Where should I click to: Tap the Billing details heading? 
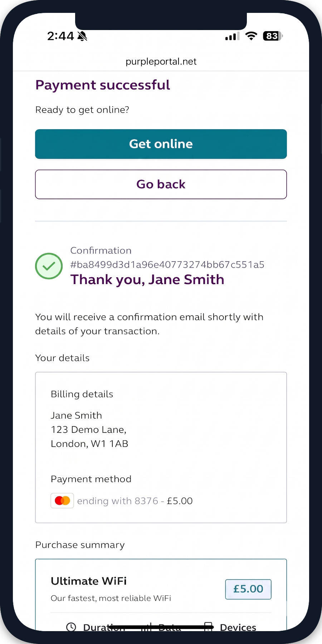point(82,394)
